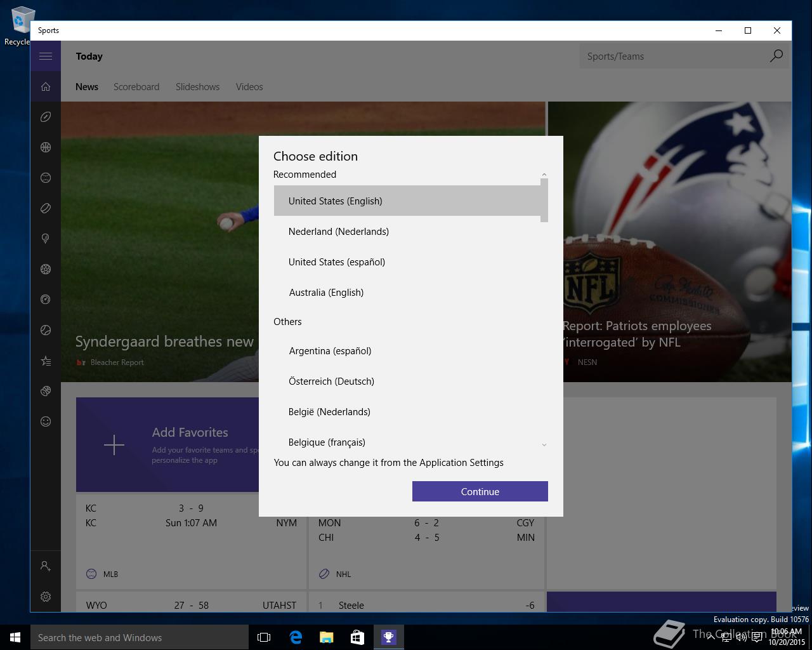Open the Syndergaard news story
This screenshot has width=812, height=650.
(164, 342)
